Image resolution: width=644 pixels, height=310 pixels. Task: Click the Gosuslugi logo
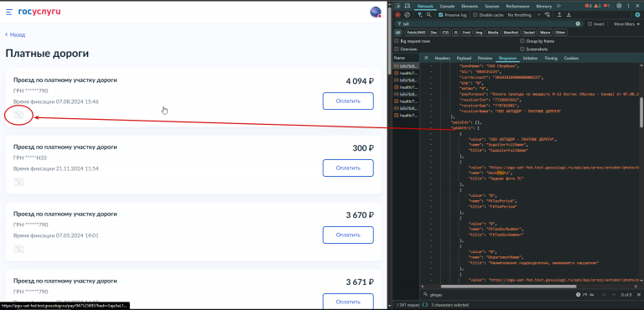coord(39,12)
